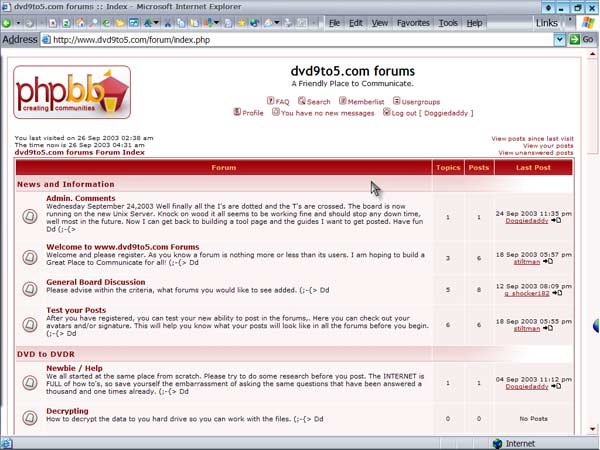The width and height of the screenshot is (600, 450).
Task: Open the Back button history dropdown arrow
Action: [x=18, y=23]
